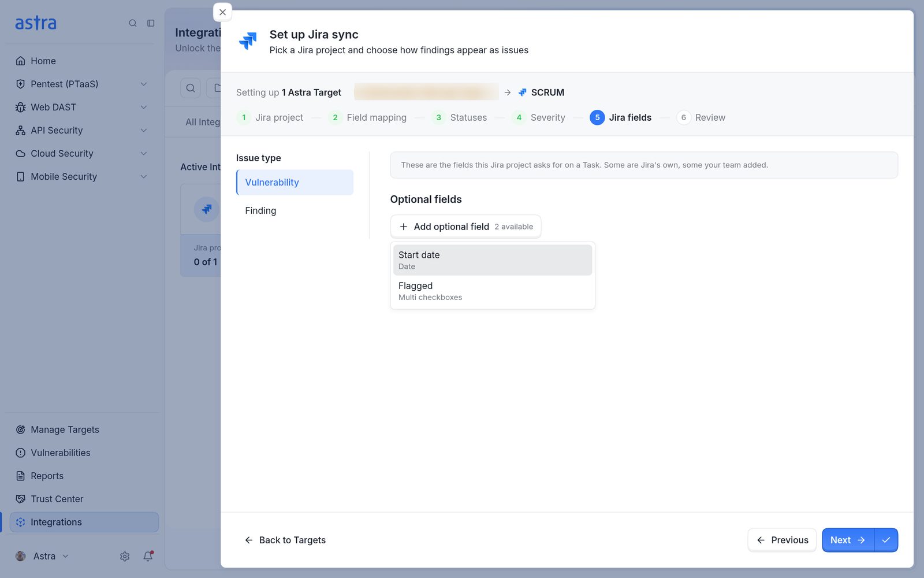Go to step 6 Review
924x578 pixels.
click(x=701, y=117)
